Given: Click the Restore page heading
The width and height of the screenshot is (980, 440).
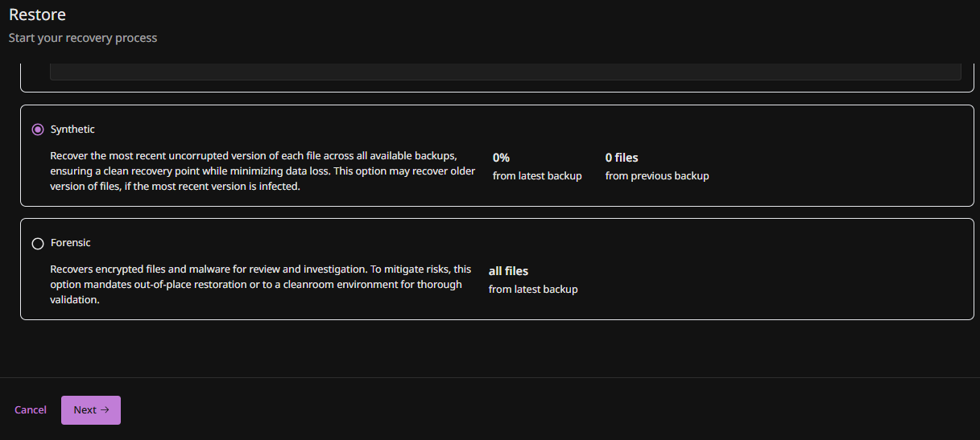Looking at the screenshot, I should coord(37,14).
